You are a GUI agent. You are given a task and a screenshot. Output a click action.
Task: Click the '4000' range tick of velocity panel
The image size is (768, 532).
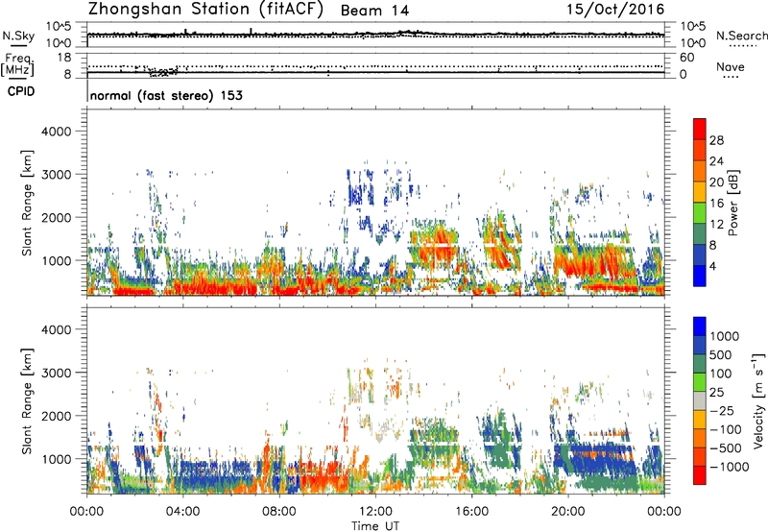coord(56,329)
